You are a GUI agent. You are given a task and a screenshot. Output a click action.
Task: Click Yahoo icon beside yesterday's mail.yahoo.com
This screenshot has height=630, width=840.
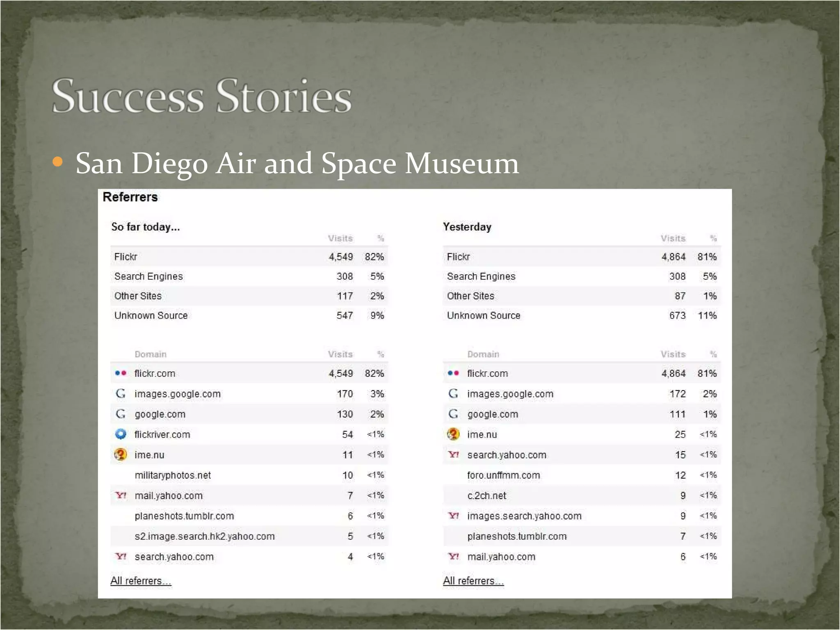point(453,556)
